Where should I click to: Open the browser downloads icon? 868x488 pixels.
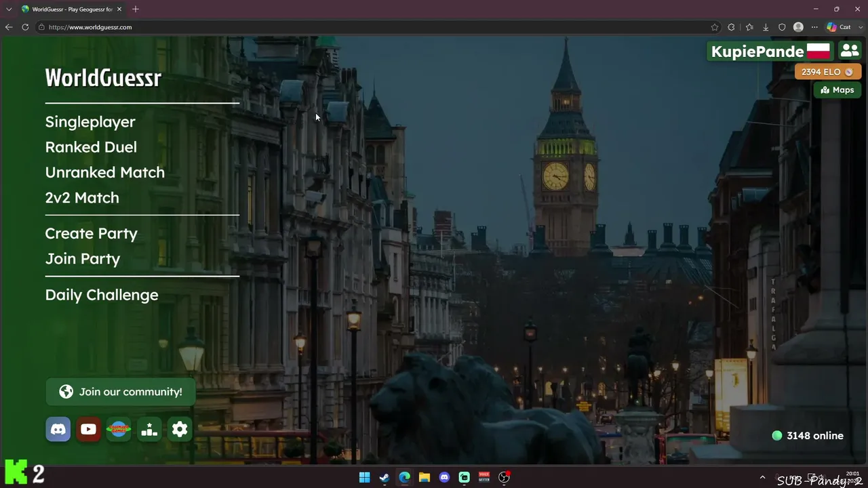pos(766,27)
